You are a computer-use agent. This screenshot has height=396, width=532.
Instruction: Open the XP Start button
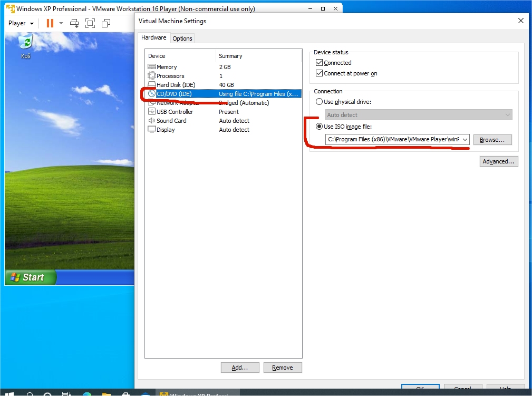(30, 277)
